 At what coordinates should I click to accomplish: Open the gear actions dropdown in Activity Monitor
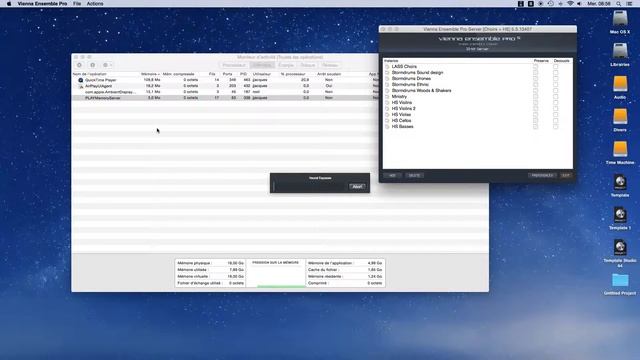(107, 65)
